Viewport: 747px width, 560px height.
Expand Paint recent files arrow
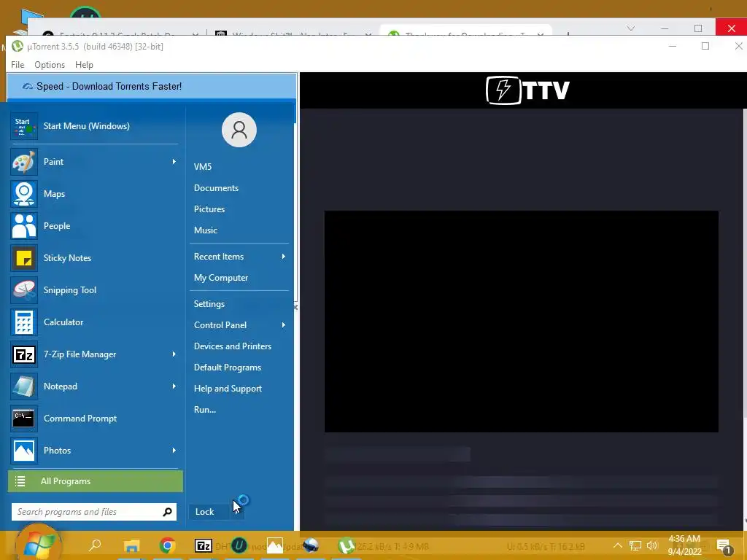pyautogui.click(x=174, y=162)
